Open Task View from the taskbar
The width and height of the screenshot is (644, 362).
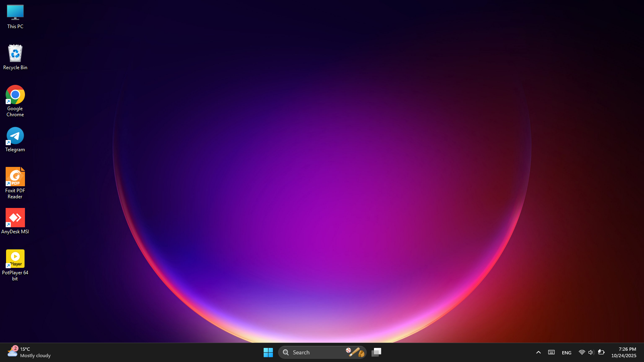(x=376, y=352)
